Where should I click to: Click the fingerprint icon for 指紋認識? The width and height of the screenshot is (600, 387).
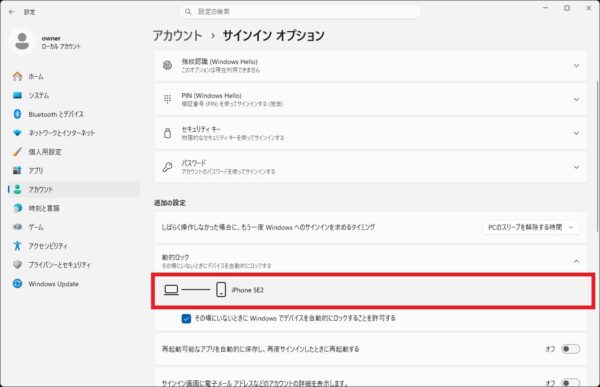[167, 65]
